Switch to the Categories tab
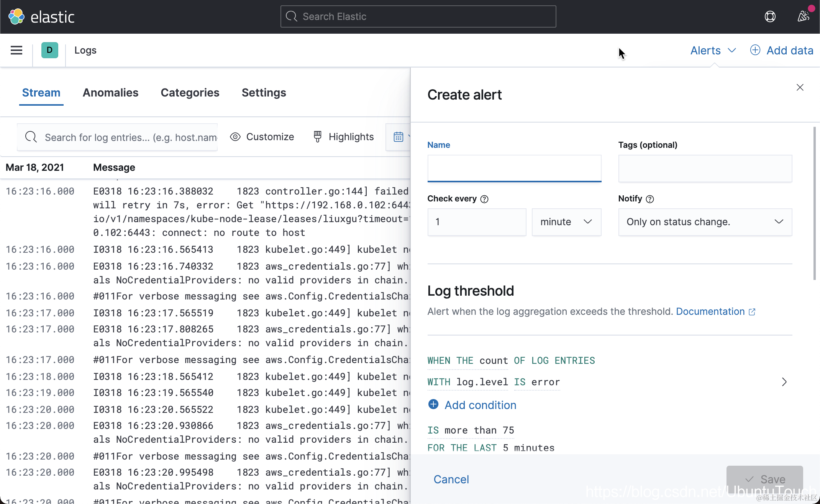The image size is (820, 504). (190, 93)
